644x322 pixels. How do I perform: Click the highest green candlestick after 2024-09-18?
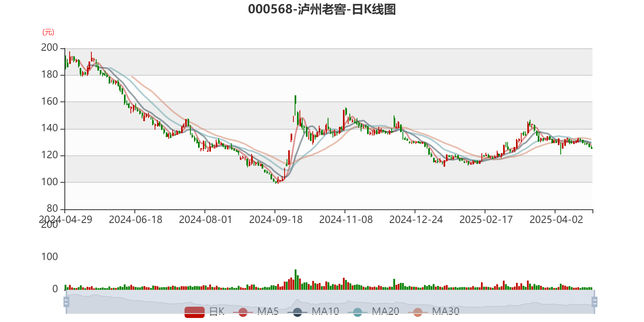(x=295, y=105)
